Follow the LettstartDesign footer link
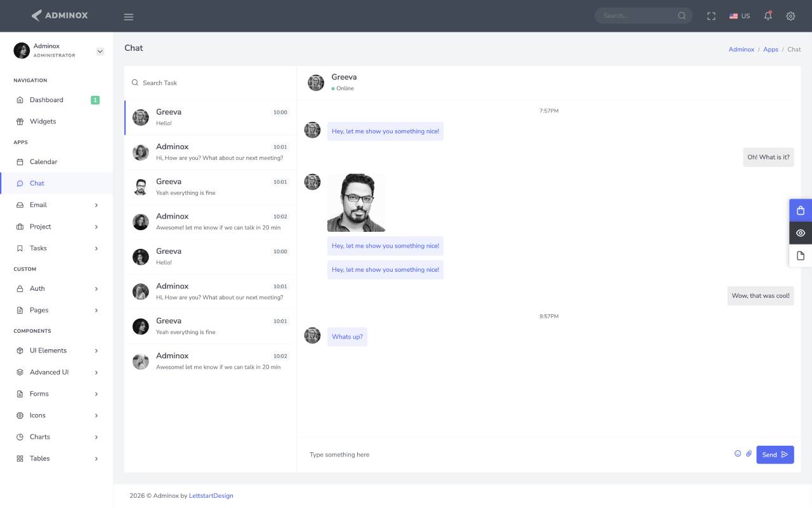The height and width of the screenshot is (508, 812). coord(211,496)
